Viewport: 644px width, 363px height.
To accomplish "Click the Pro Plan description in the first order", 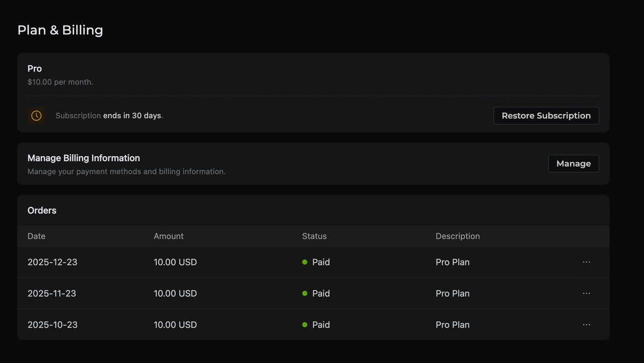I will click(452, 262).
